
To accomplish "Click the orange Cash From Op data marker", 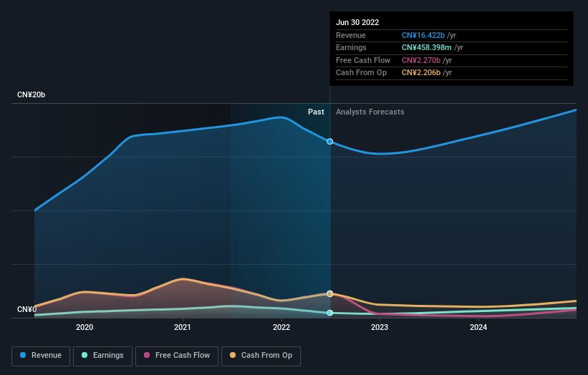I will tap(329, 293).
